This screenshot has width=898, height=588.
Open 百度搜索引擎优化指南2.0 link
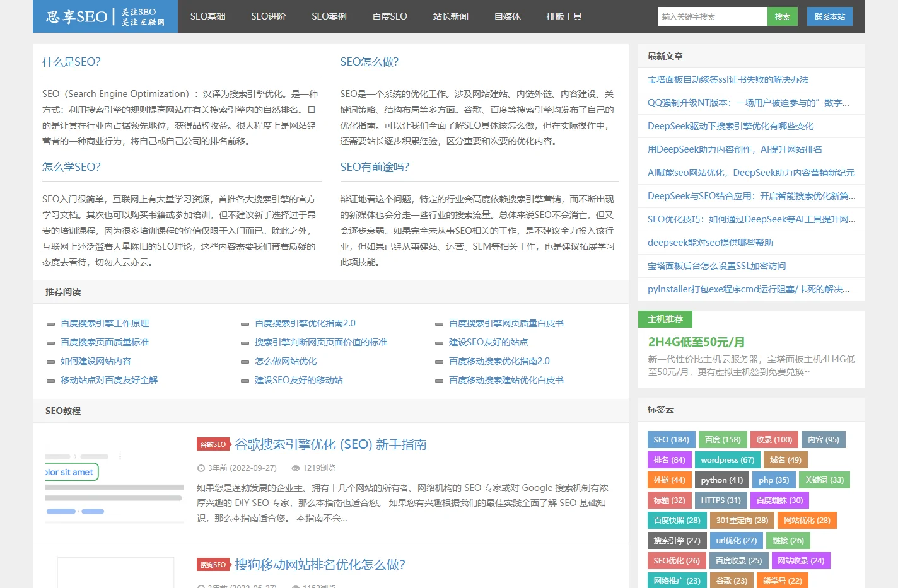(305, 323)
